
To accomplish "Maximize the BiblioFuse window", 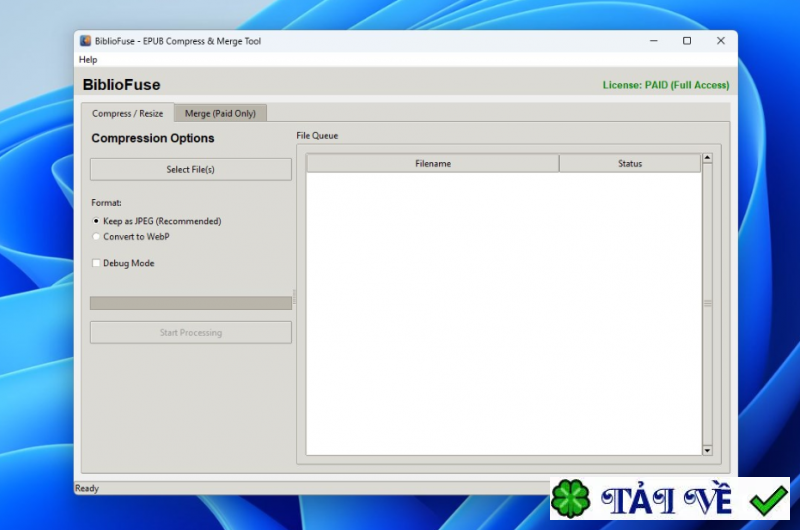I will (x=687, y=41).
